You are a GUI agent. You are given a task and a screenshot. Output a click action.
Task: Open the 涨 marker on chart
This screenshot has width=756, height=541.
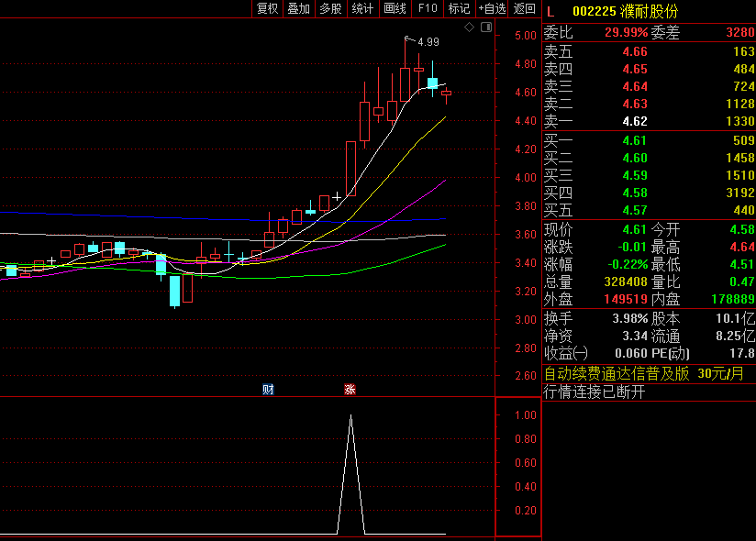click(x=350, y=390)
